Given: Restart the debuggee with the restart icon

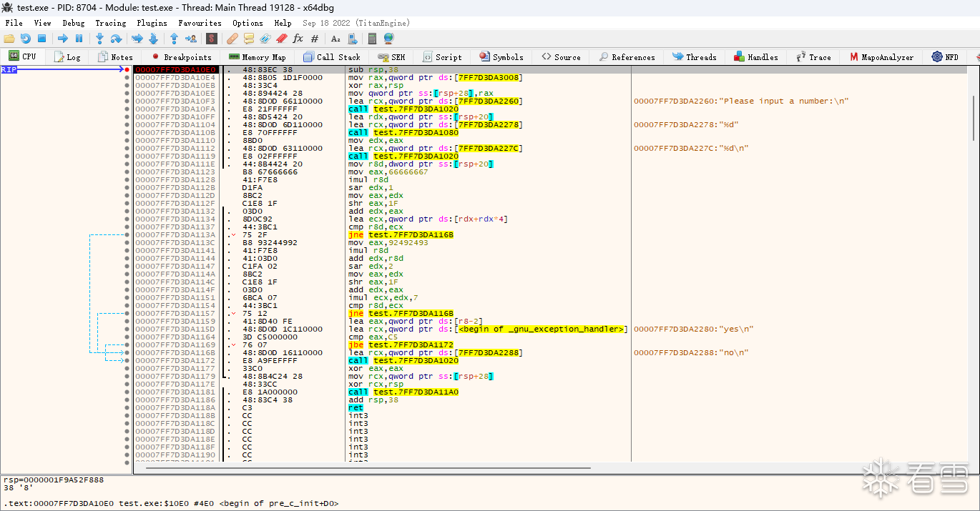Looking at the screenshot, I should (26, 39).
